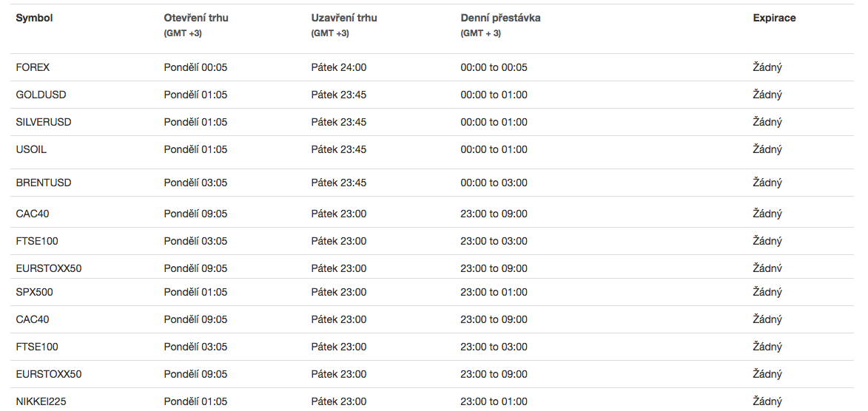Click the USOIL symbol
This screenshot has width=868, height=411.
tap(32, 150)
